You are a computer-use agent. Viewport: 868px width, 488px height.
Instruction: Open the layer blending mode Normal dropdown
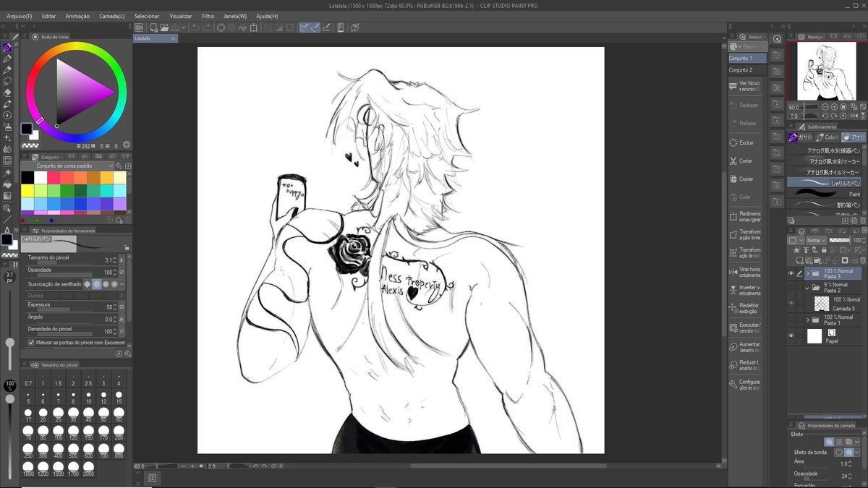tap(816, 241)
